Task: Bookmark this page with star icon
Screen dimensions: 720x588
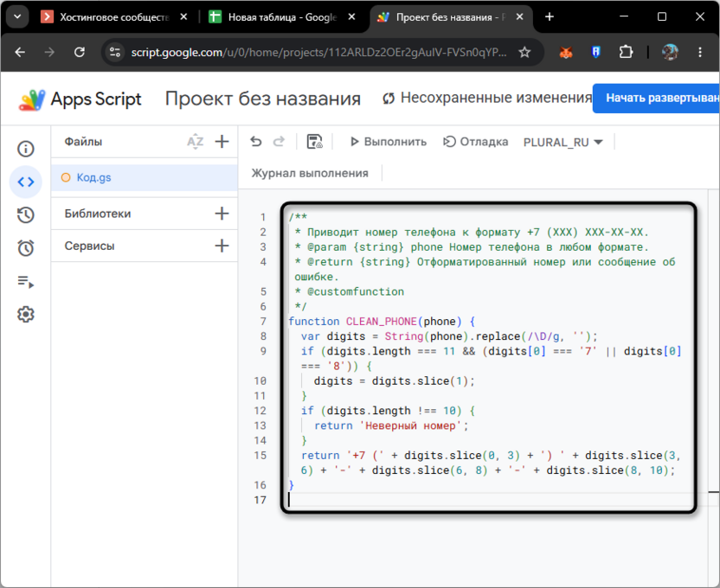Action: click(524, 52)
